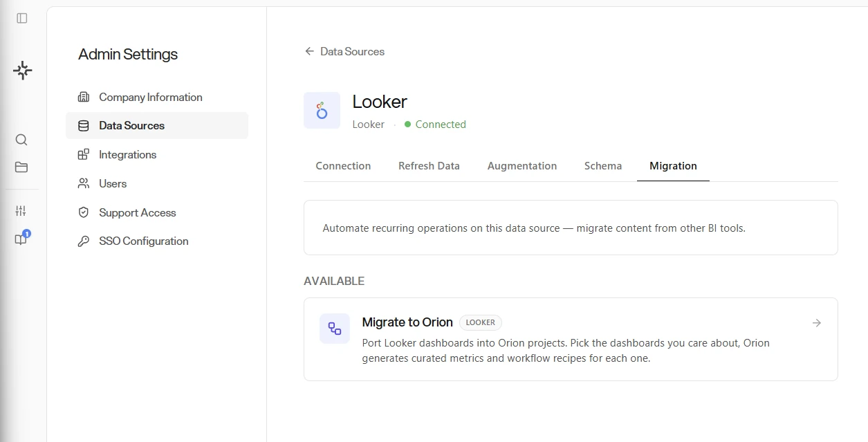
Task: Click the Company Information building icon
Action: point(84,97)
